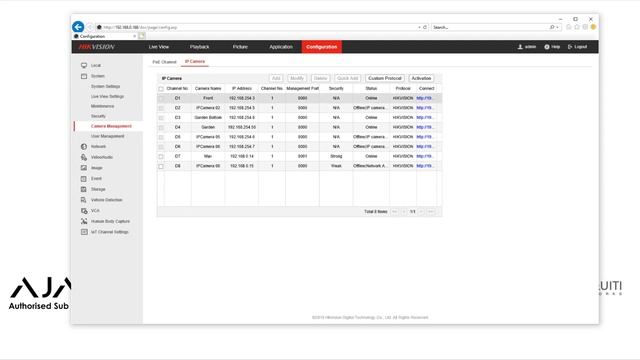Click the browser favorites star icon
Screen dimensions: 640x360
577,27
